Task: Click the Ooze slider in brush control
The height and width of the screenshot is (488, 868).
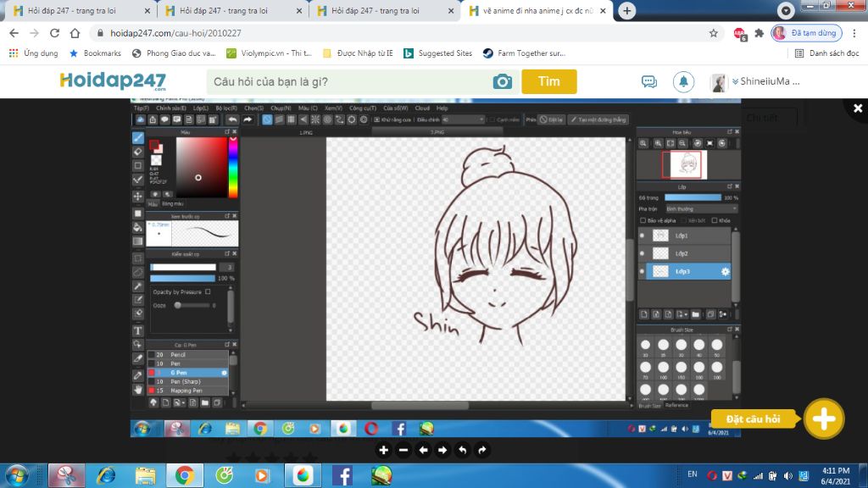Action: pyautogui.click(x=192, y=305)
